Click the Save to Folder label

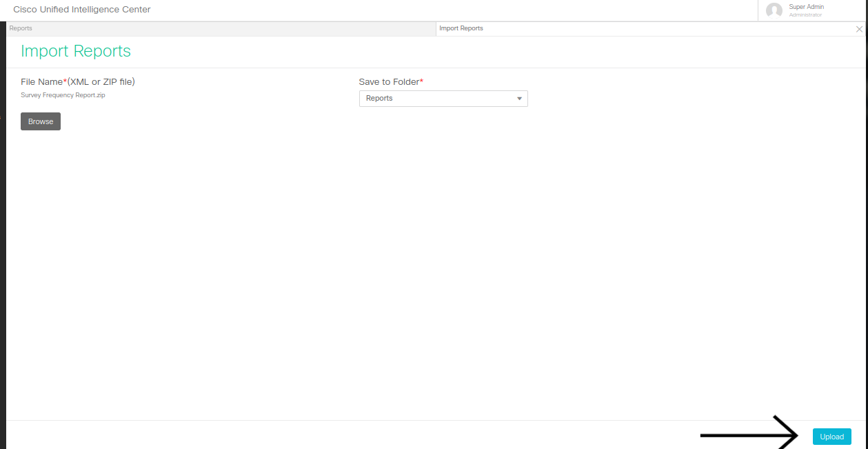pyautogui.click(x=389, y=82)
